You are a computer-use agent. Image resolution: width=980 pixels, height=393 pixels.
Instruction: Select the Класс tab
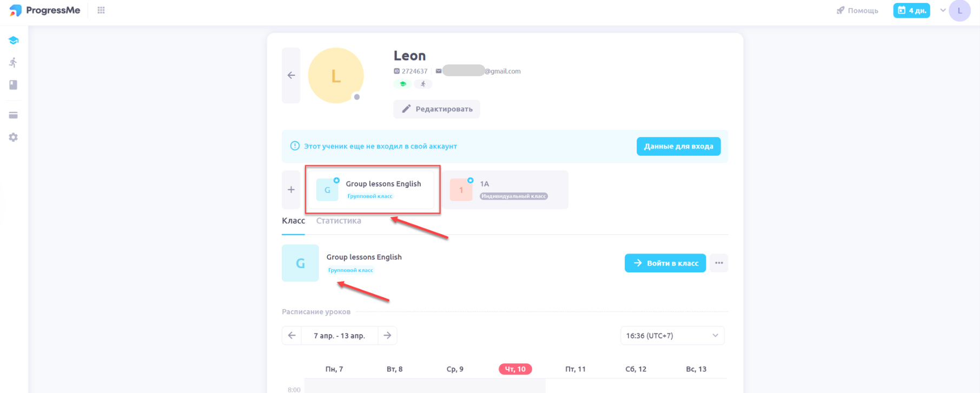pos(293,221)
